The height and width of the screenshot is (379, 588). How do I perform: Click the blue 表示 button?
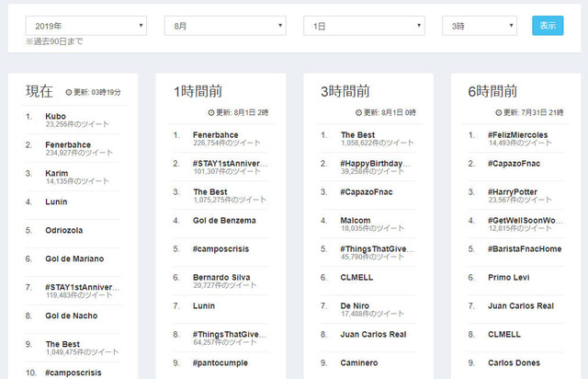point(548,26)
